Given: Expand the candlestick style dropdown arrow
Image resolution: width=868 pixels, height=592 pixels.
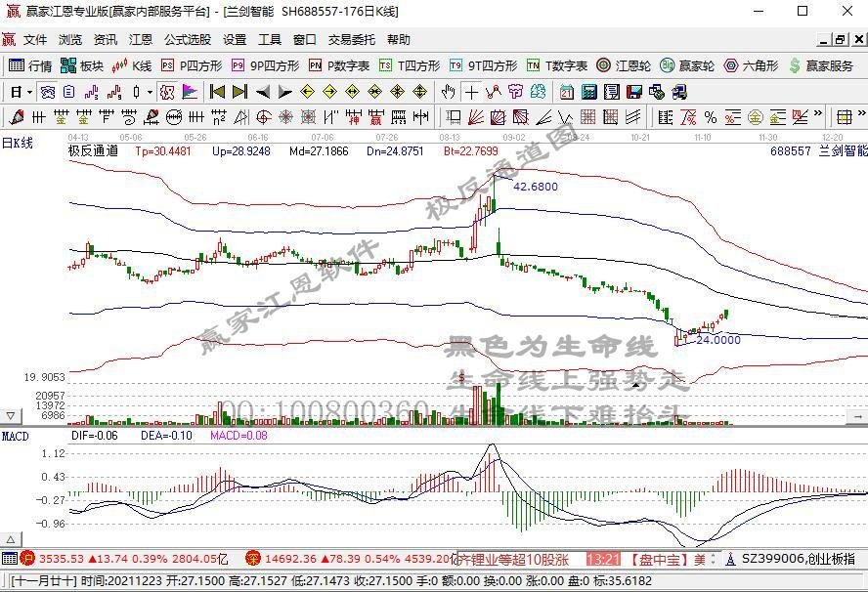Looking at the screenshot, I should [x=150, y=92].
